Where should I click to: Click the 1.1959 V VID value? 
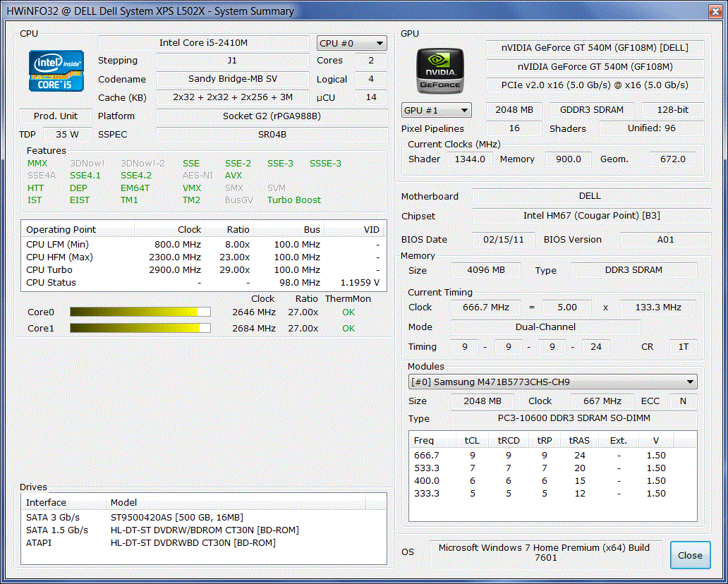360,283
